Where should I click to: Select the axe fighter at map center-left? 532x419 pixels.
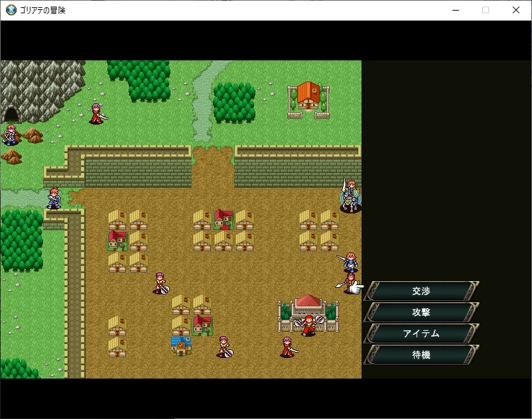[161, 282]
